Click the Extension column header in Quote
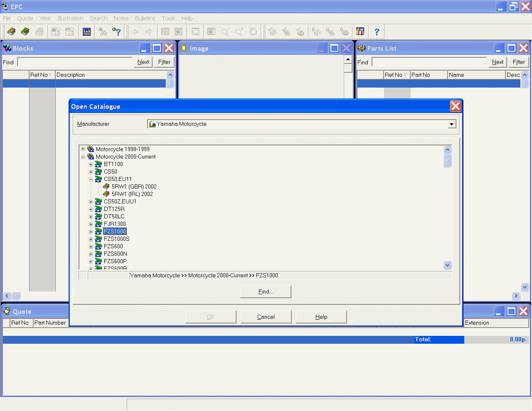532x411 pixels. click(496, 323)
